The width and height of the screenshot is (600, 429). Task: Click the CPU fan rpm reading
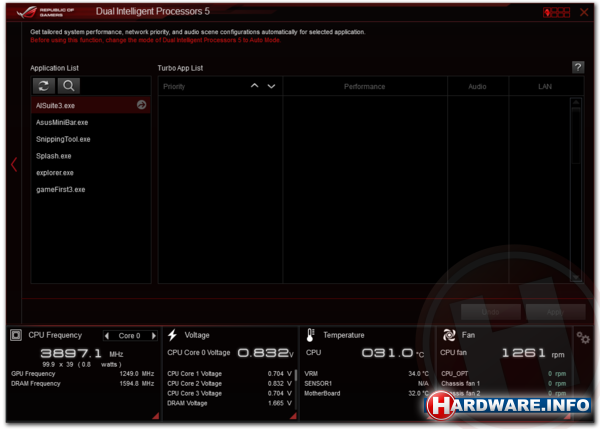(533, 353)
